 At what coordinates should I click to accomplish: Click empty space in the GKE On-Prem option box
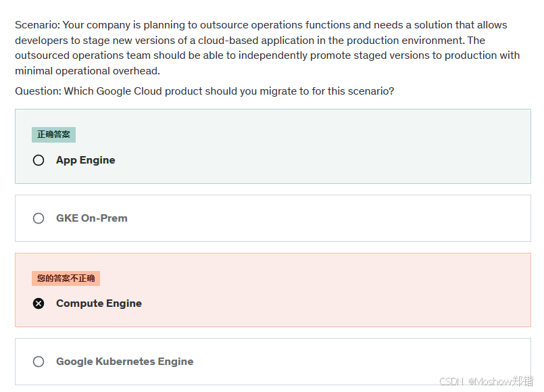point(338,218)
